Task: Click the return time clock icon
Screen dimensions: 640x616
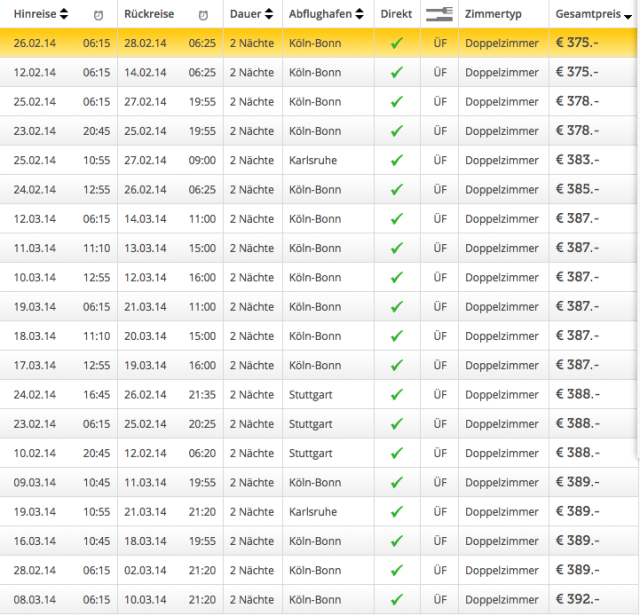Action: [x=203, y=16]
